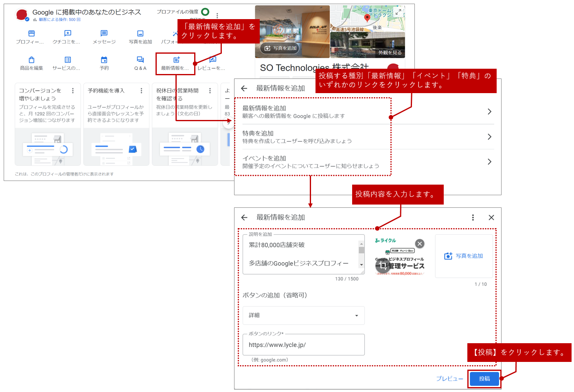Expand the 最新情報を追加 option row
Image resolution: width=574 pixels, height=392 pixels.
366,112
